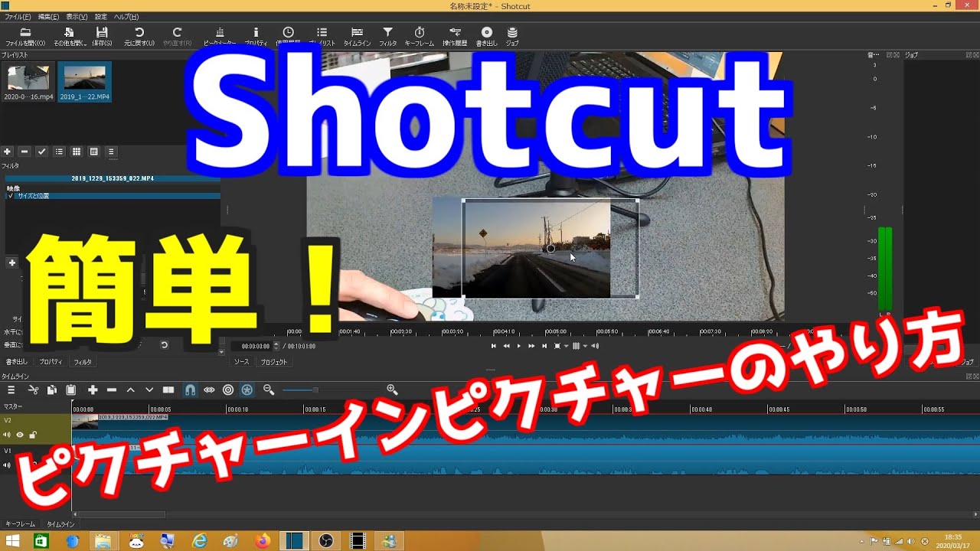
Task: Click the Save floppy disk icon
Action: tap(102, 33)
